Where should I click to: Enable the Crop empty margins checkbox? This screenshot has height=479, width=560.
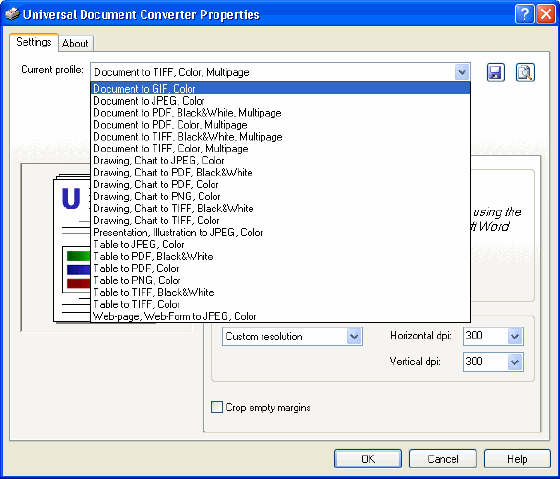[217, 407]
